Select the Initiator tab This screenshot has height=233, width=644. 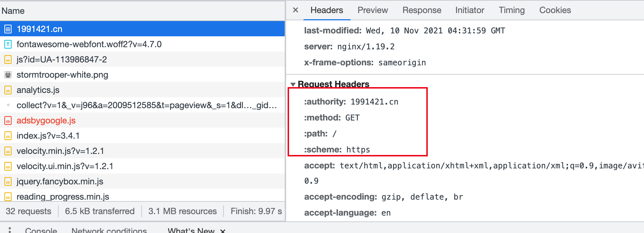[469, 10]
